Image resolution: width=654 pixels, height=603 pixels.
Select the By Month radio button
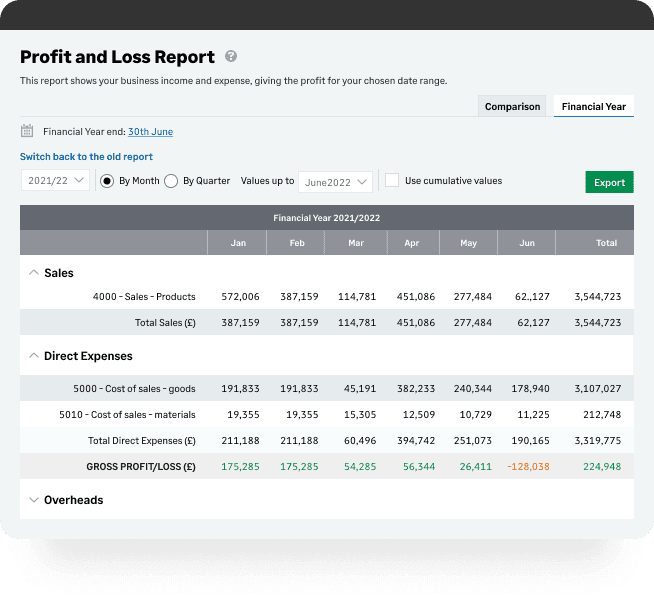[x=107, y=181]
